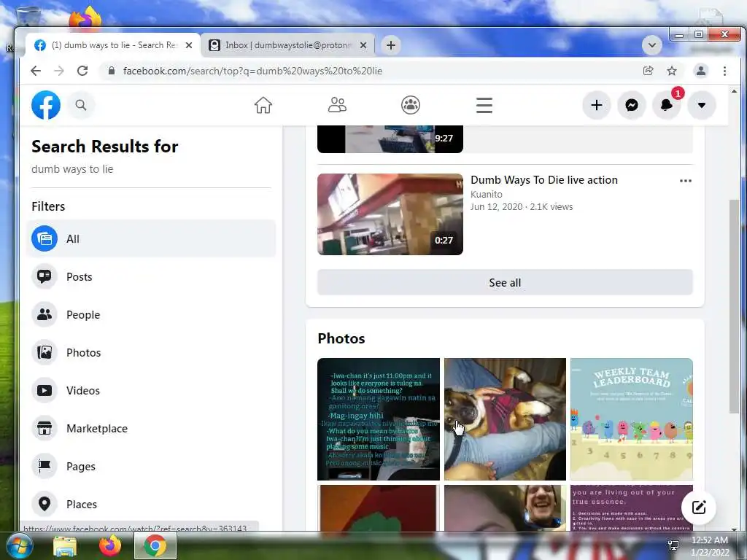747x560 pixels.
Task: Click the Facebook logo
Action: pos(46,105)
